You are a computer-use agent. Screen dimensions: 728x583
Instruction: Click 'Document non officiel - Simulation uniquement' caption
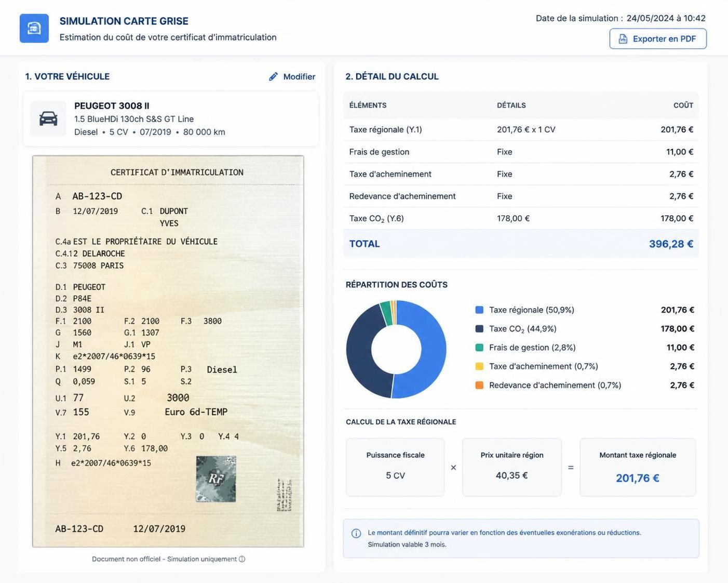[164, 559]
